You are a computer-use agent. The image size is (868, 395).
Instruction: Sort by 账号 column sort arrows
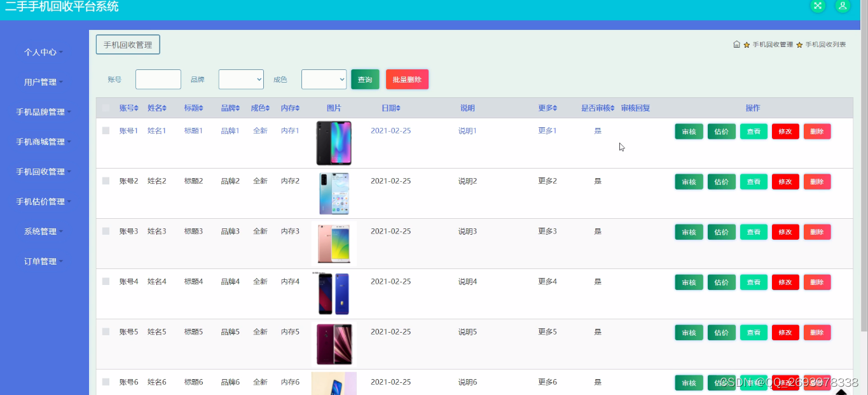coord(135,108)
